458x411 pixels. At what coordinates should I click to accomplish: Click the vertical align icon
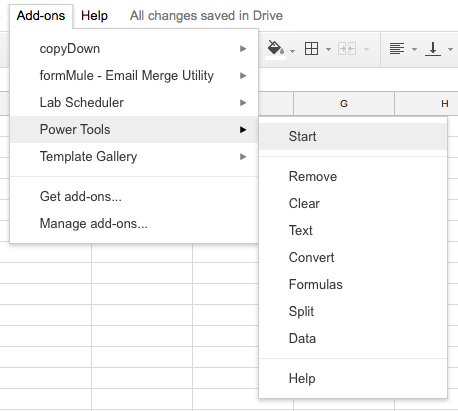click(x=433, y=49)
